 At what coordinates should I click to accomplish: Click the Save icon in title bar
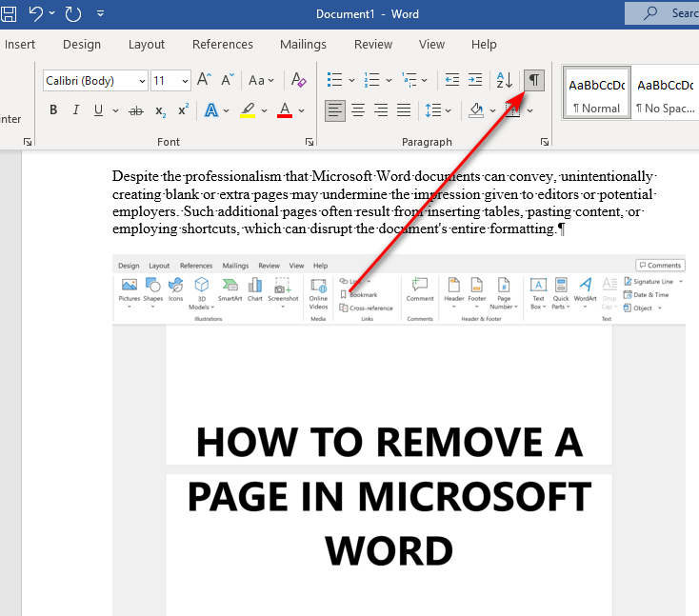click(9, 14)
